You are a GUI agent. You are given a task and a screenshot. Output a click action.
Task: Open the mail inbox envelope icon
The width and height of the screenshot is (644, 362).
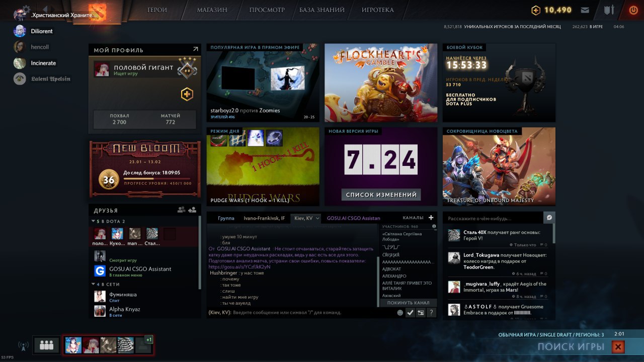coord(585,10)
